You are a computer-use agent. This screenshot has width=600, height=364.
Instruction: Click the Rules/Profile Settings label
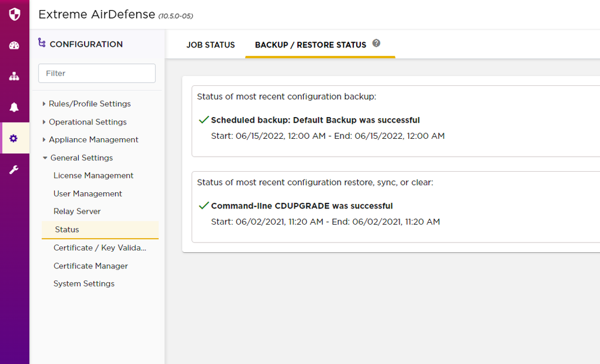(89, 104)
